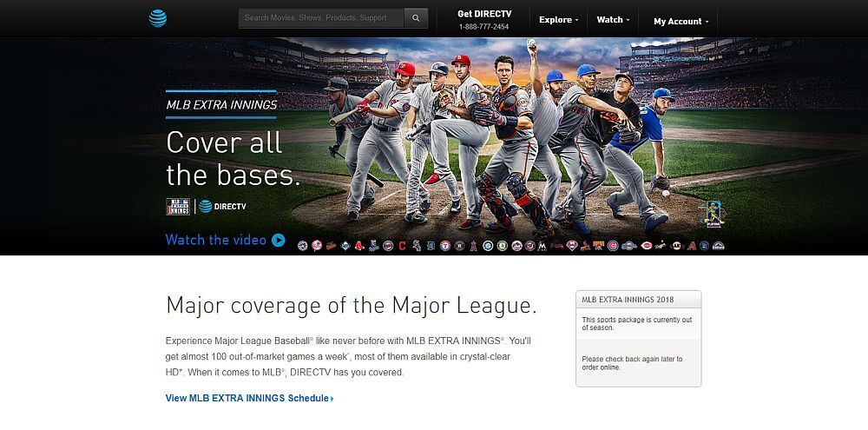Click the San Francisco Giants team logo
Image resolution: width=868 pixels, height=430 pixels.
[677, 246]
